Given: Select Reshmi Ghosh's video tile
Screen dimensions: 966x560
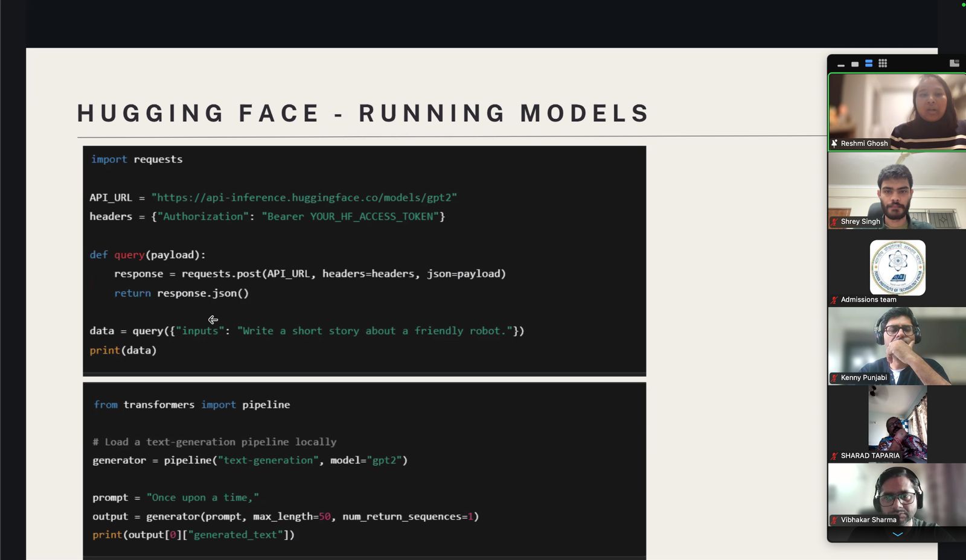Looking at the screenshot, I should (897, 109).
